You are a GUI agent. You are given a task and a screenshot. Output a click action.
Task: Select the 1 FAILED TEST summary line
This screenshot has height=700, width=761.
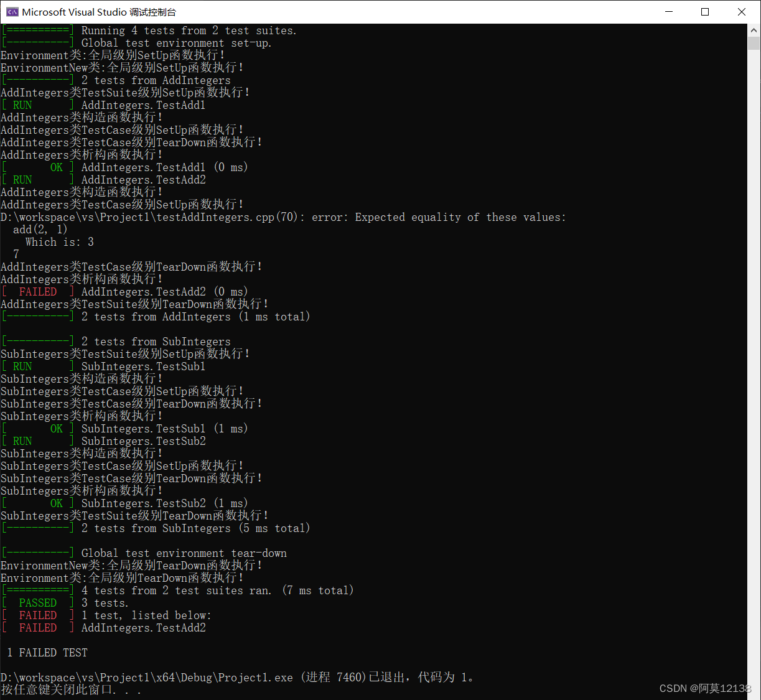47,652
